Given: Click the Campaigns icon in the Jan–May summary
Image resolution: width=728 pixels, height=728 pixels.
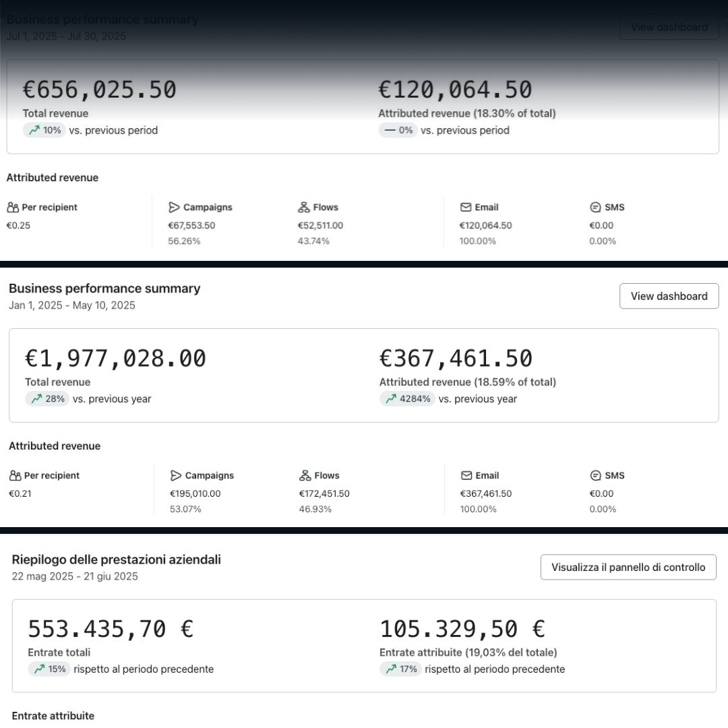Looking at the screenshot, I should pyautogui.click(x=176, y=476).
